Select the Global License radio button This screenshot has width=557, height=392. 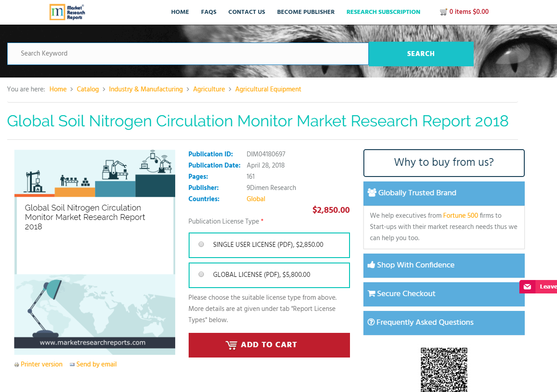tap(201, 274)
